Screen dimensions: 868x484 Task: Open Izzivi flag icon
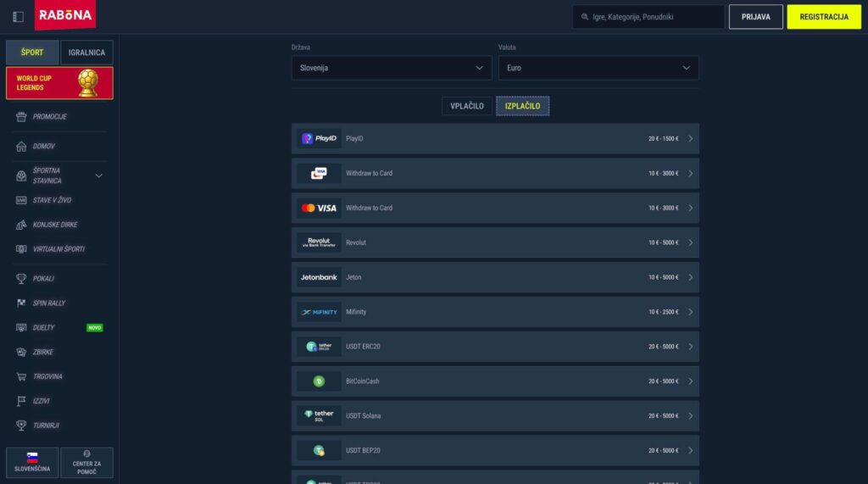tap(21, 401)
